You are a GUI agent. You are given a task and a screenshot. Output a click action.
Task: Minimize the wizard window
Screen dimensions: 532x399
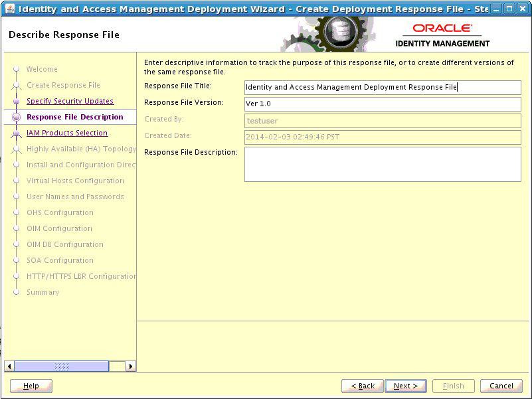[x=496, y=9]
